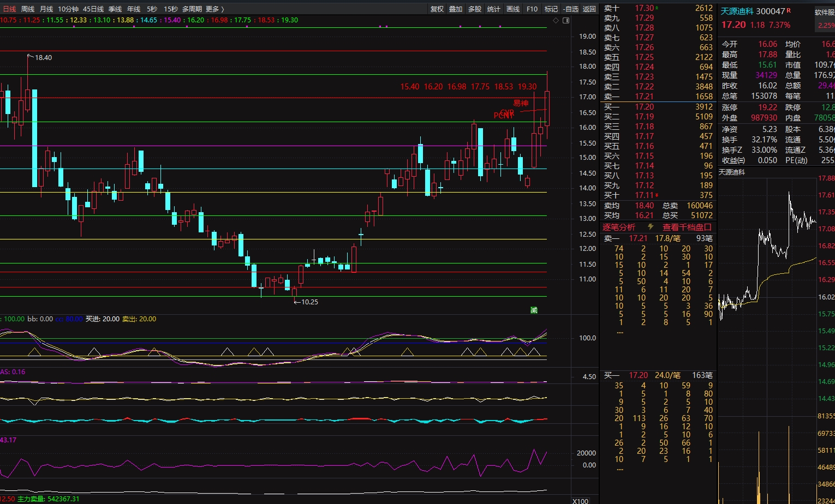
Task: Click the 易神 label on the chart
Action: coord(521,103)
